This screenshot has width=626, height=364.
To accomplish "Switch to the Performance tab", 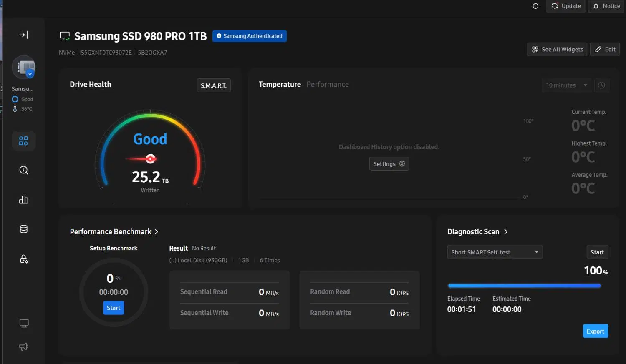I will tap(328, 84).
